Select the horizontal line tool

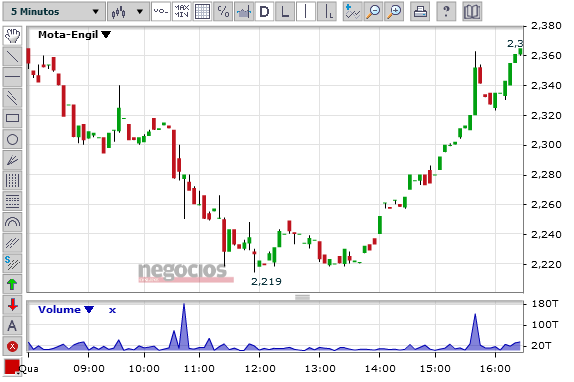click(12, 77)
